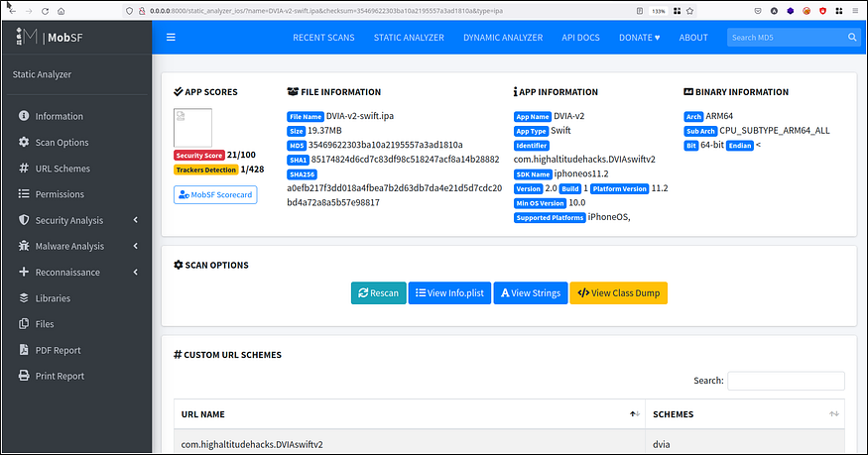Click the Print Report printer icon
Viewport: 868px width, 455px height.
24,376
